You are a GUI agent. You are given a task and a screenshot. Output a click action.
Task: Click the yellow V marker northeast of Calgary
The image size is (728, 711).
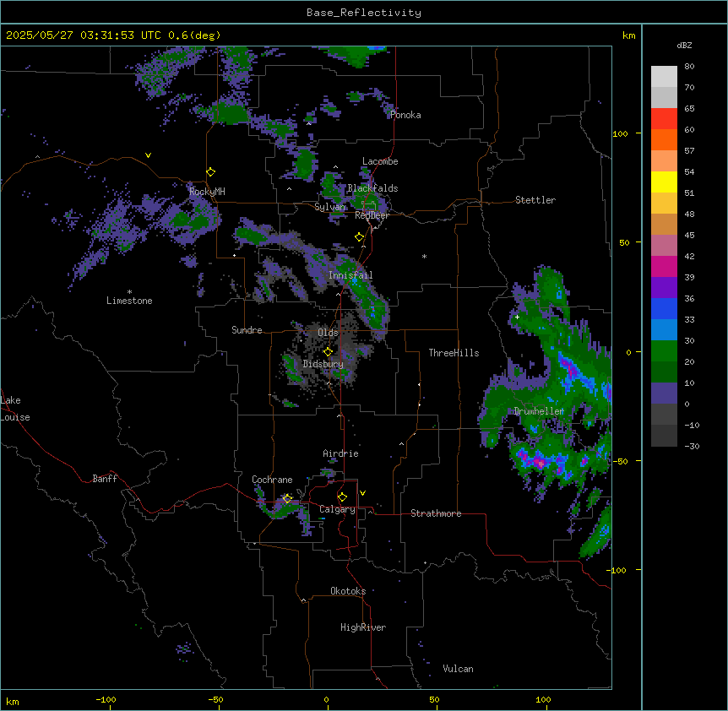[362, 493]
